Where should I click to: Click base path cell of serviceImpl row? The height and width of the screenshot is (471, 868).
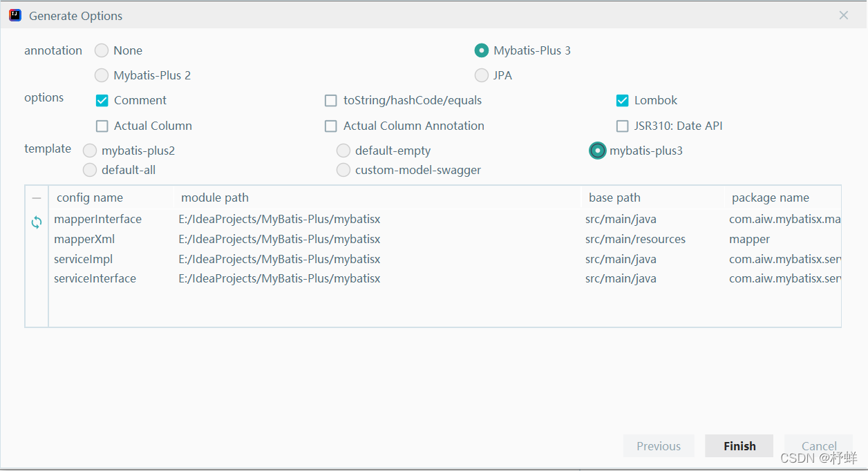(652, 260)
